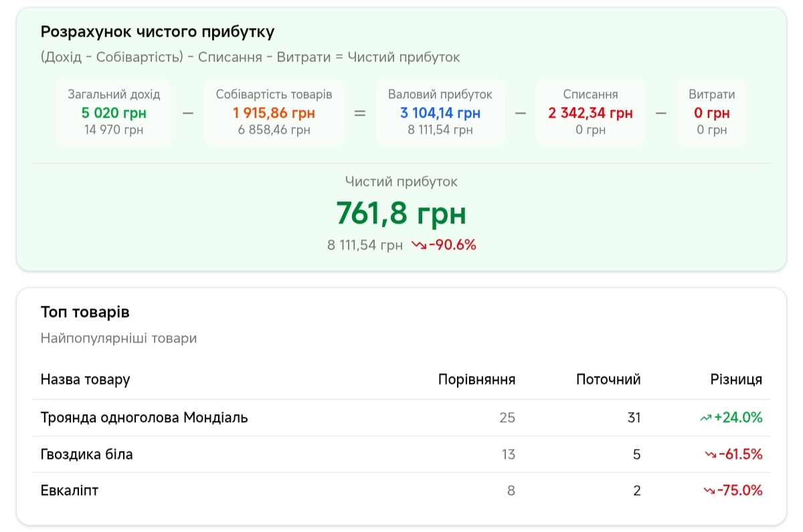
Task: Click the Поточний column header
Action: pos(608,380)
